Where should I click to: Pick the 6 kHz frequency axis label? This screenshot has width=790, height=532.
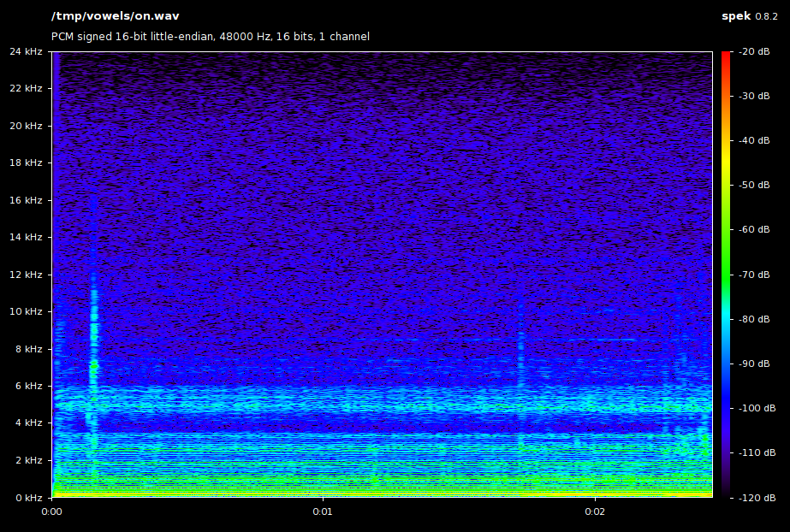pyautogui.click(x=28, y=386)
